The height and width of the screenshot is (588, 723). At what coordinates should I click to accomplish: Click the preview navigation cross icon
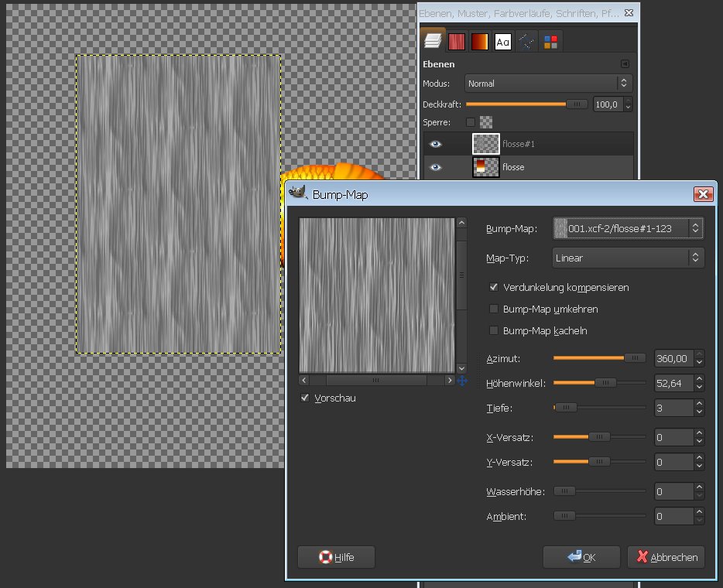click(462, 381)
